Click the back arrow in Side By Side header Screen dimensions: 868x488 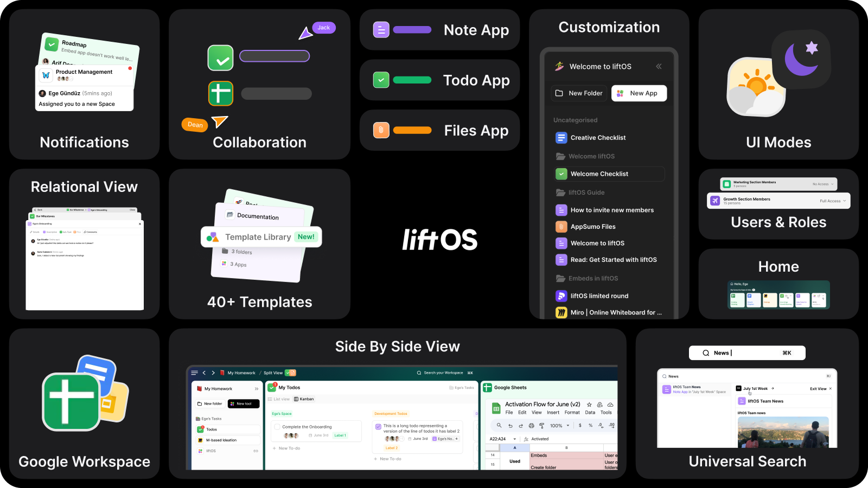point(204,373)
